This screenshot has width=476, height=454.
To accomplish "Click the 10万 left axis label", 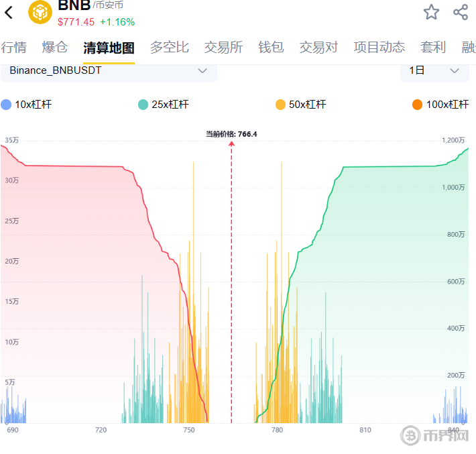I will point(12,342).
